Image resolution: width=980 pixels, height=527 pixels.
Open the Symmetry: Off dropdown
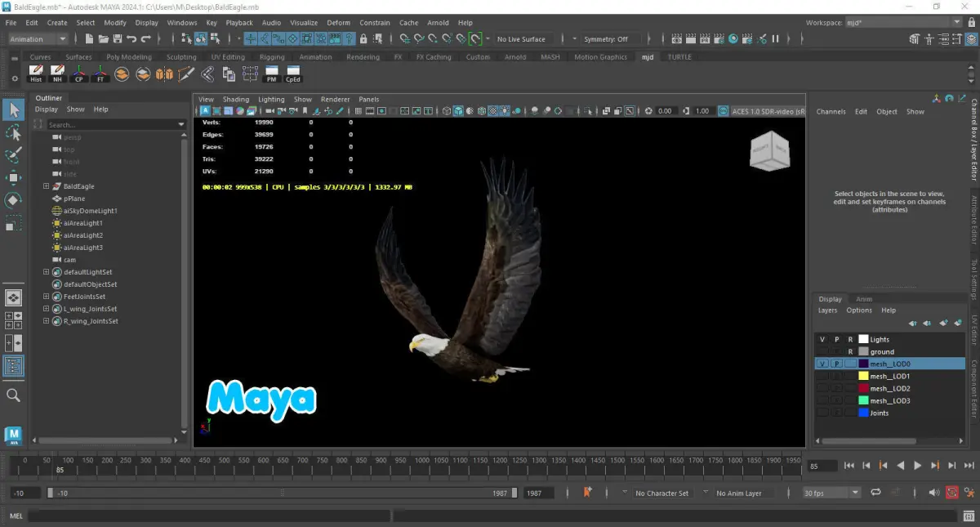605,38
